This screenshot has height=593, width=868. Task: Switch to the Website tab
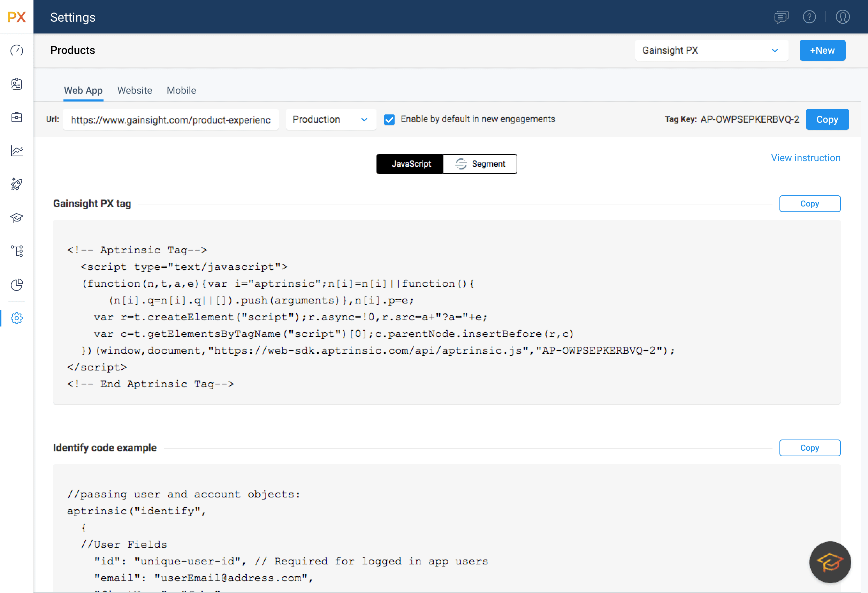pyautogui.click(x=135, y=90)
